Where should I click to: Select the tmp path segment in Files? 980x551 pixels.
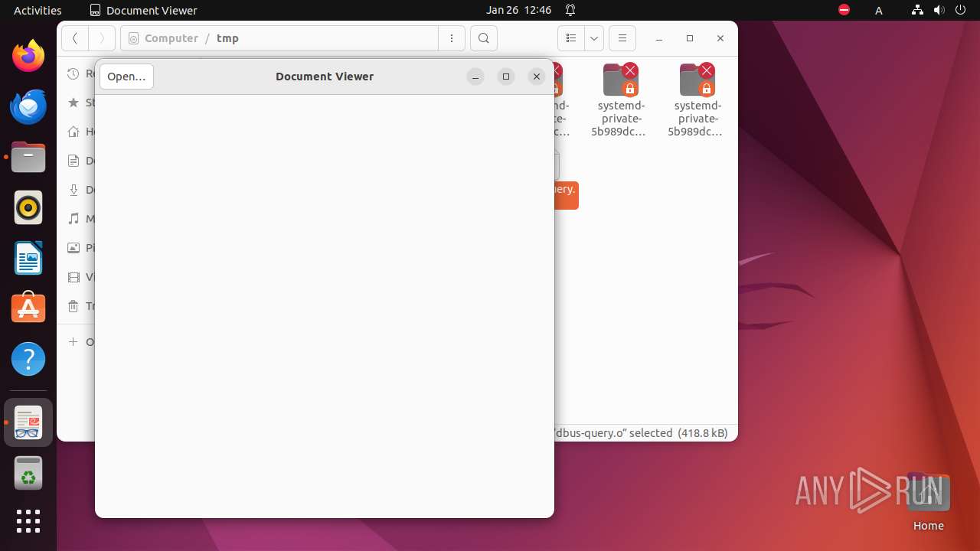pyautogui.click(x=227, y=38)
